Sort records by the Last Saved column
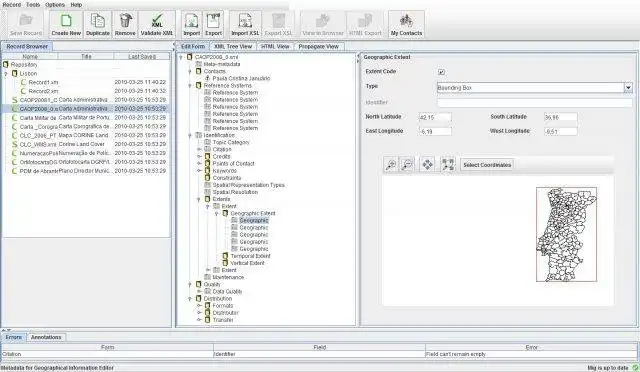This screenshot has height=372, width=640. pyautogui.click(x=142, y=56)
